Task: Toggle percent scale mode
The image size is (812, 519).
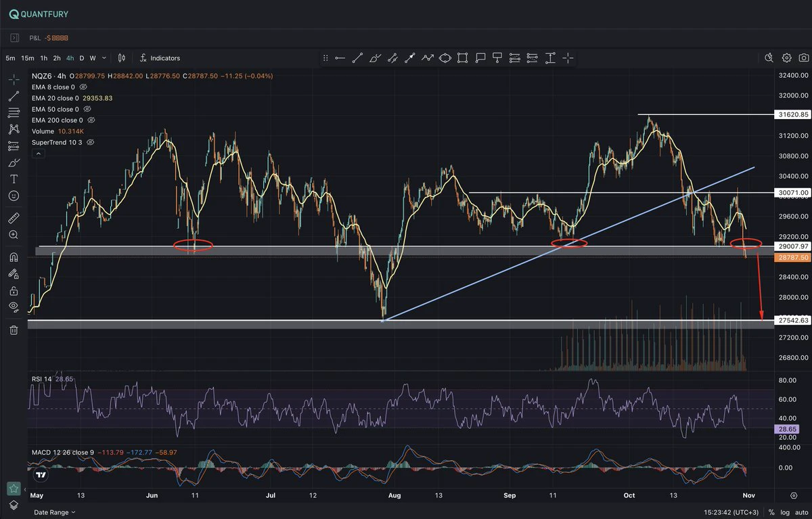Action: point(771,512)
